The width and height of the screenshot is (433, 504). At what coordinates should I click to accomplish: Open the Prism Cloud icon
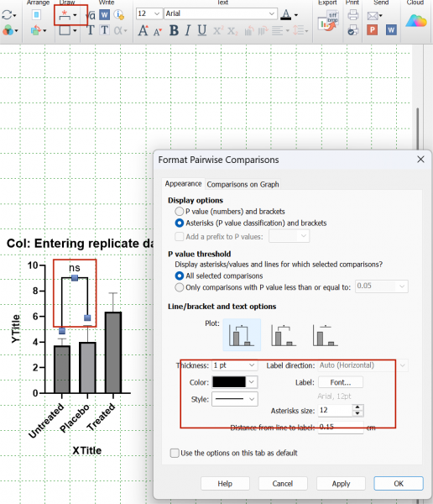(416, 21)
